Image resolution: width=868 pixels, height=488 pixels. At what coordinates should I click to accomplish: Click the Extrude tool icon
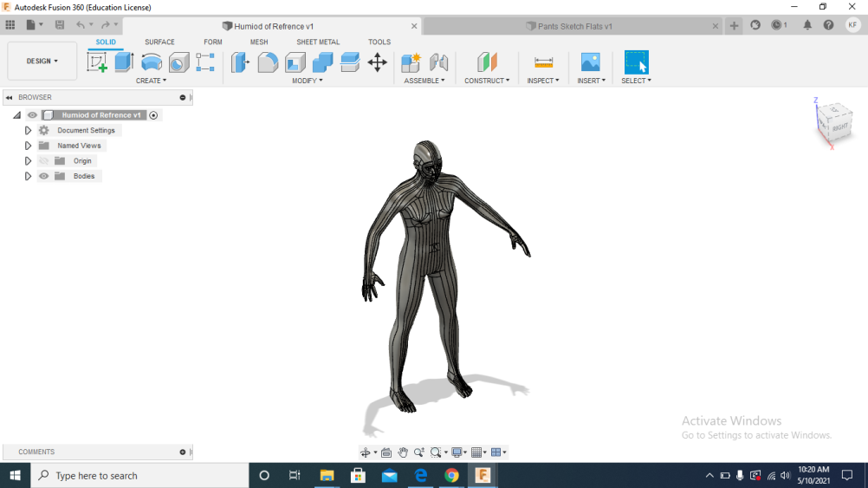124,62
